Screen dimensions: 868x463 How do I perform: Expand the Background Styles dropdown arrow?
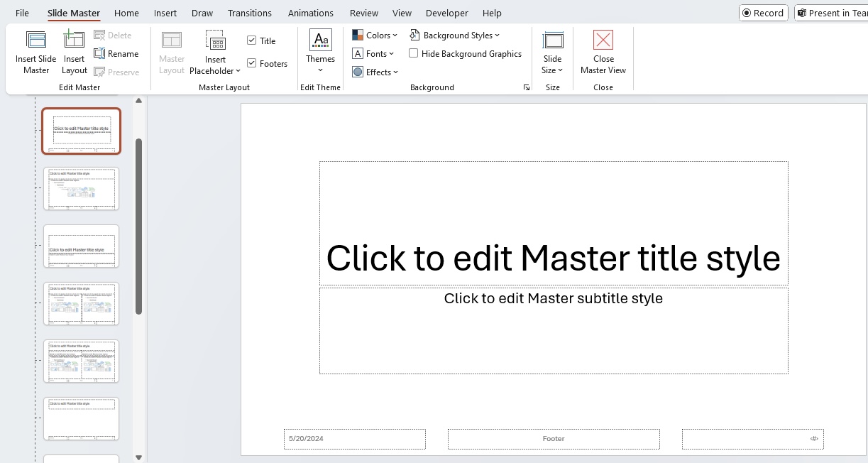tap(497, 36)
